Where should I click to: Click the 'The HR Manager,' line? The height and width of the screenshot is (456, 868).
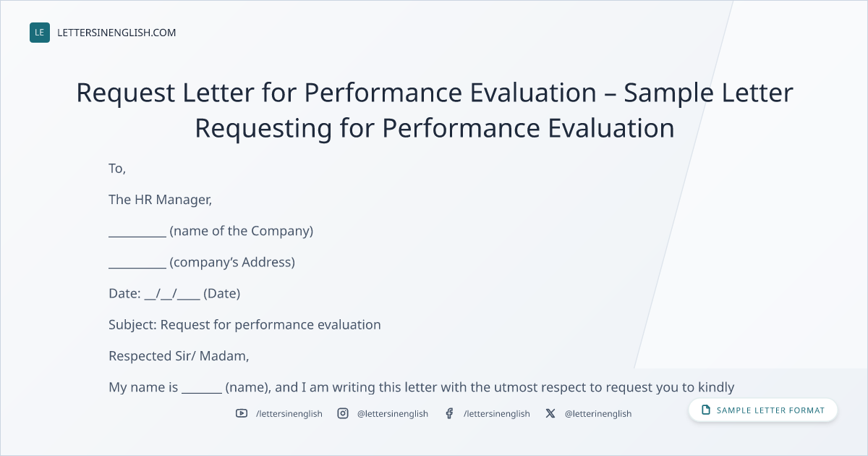point(160,200)
